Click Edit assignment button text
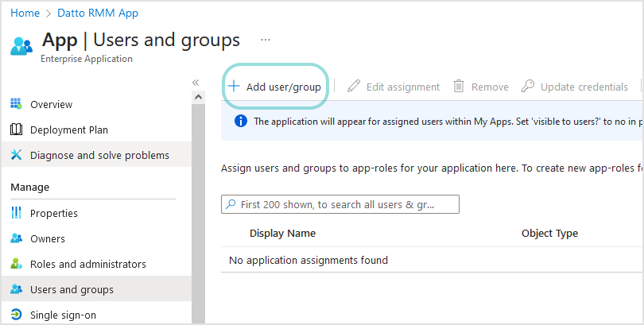 [403, 87]
